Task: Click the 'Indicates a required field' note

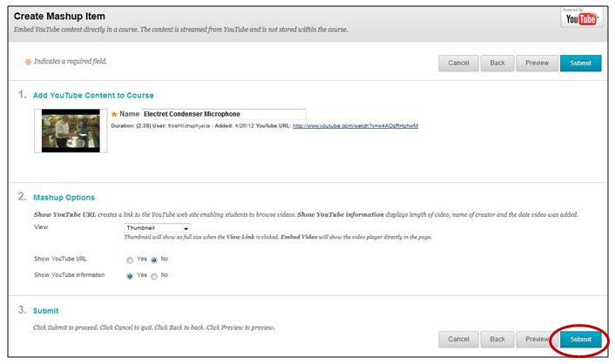Action: [x=71, y=61]
